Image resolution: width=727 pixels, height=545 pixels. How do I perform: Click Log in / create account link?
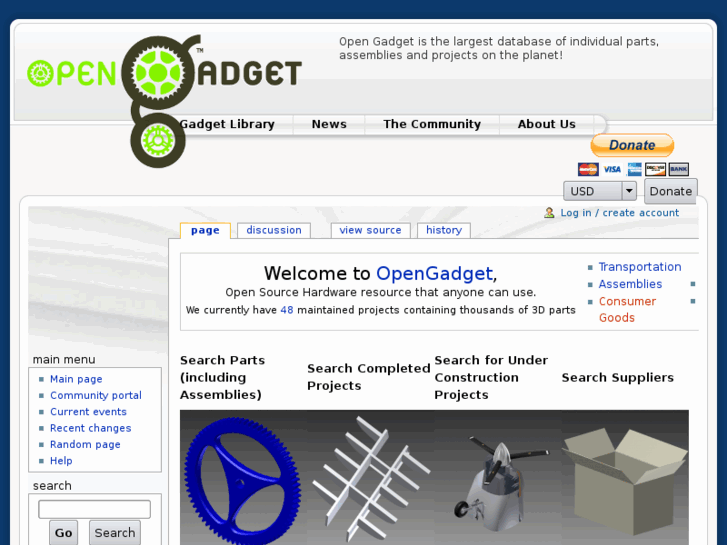[x=619, y=213]
